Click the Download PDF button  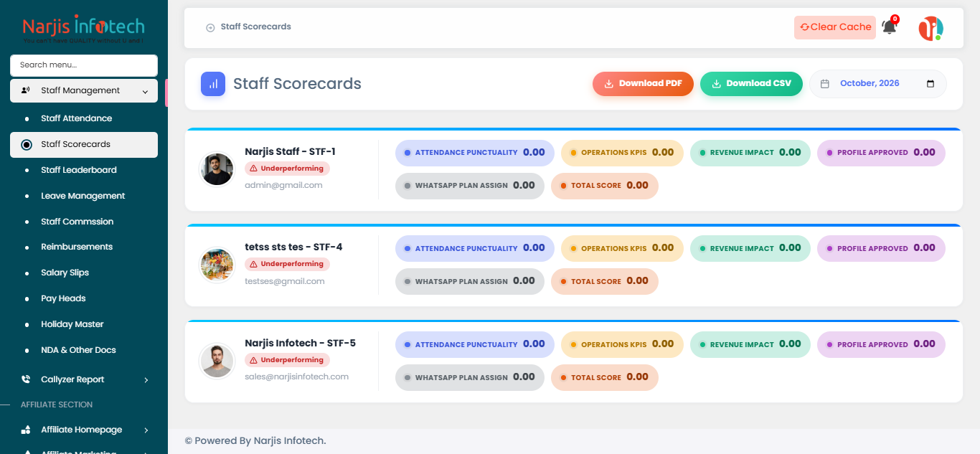(643, 84)
